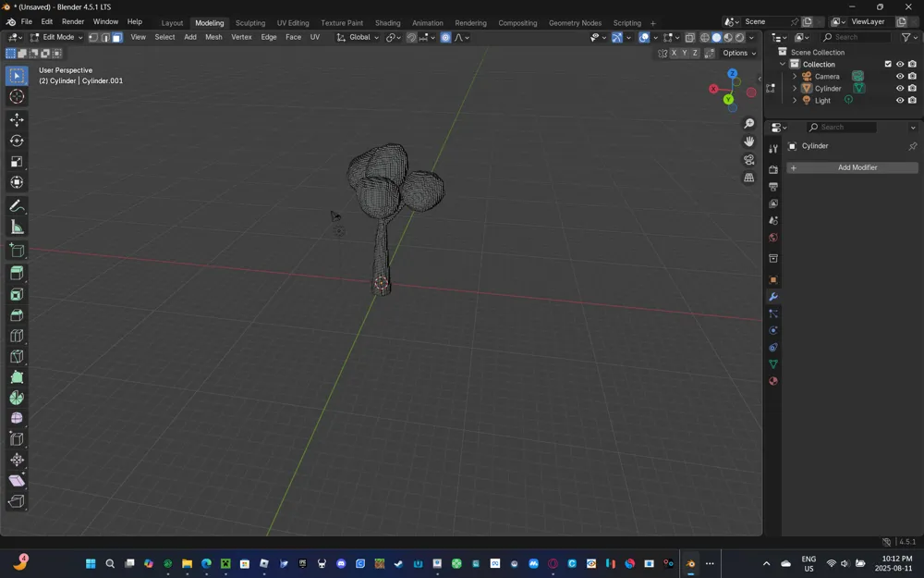Select the Move tool

(x=17, y=119)
